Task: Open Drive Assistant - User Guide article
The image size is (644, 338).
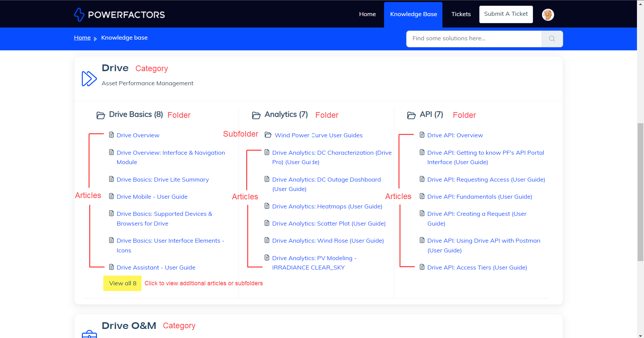Action: pyautogui.click(x=156, y=268)
